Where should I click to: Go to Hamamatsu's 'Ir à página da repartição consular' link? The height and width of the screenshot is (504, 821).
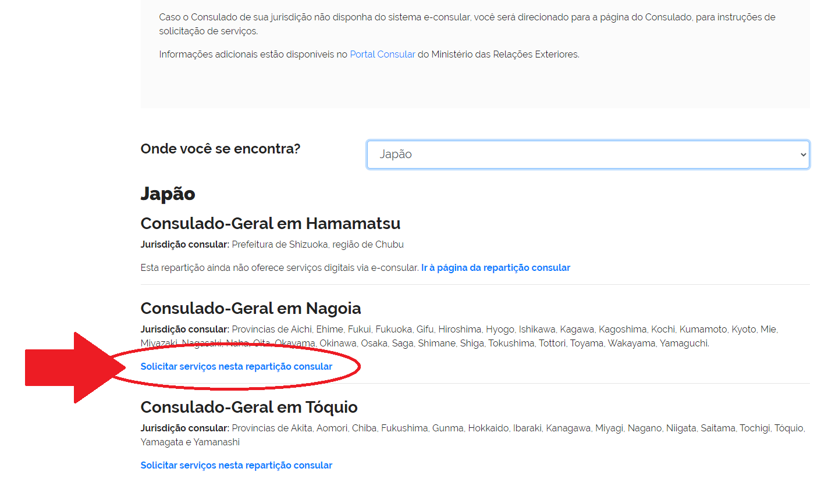495,268
